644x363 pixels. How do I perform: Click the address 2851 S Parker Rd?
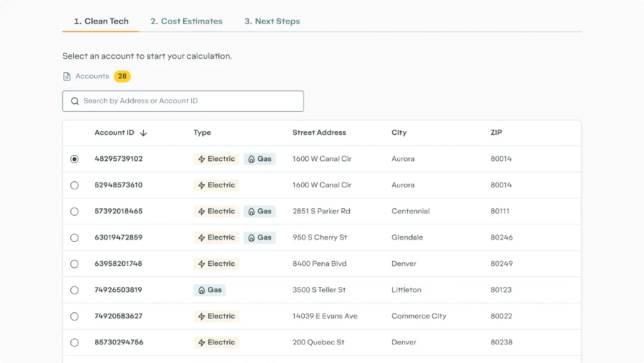321,211
